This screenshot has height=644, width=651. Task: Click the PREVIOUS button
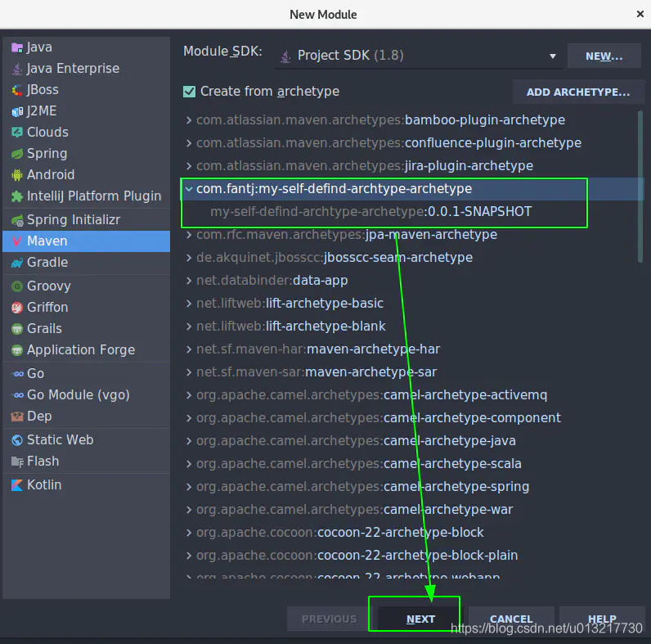pyautogui.click(x=330, y=619)
